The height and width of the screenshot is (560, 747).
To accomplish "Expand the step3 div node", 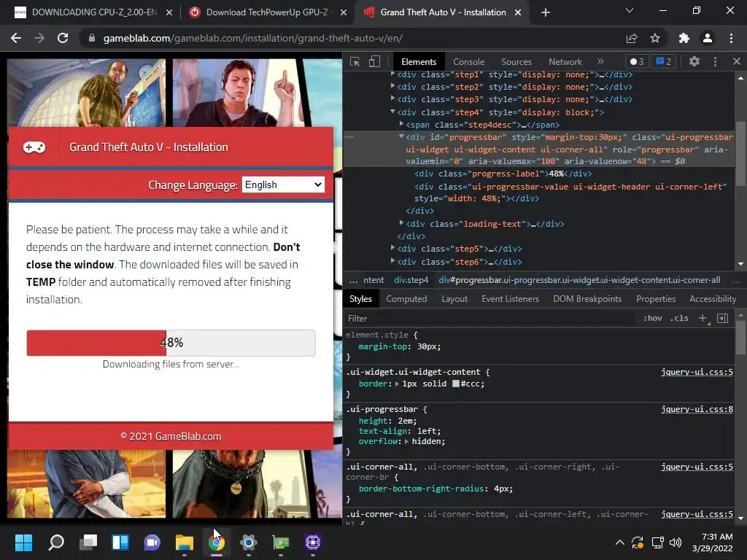I will (392, 98).
